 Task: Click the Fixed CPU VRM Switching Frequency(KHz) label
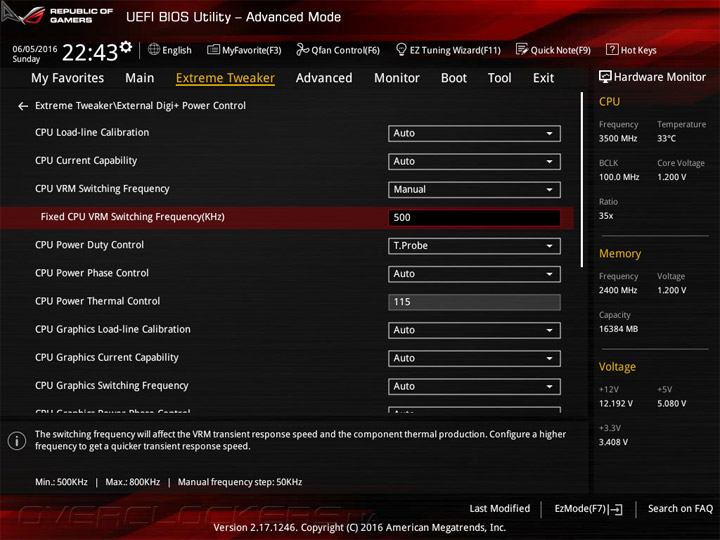click(133, 217)
